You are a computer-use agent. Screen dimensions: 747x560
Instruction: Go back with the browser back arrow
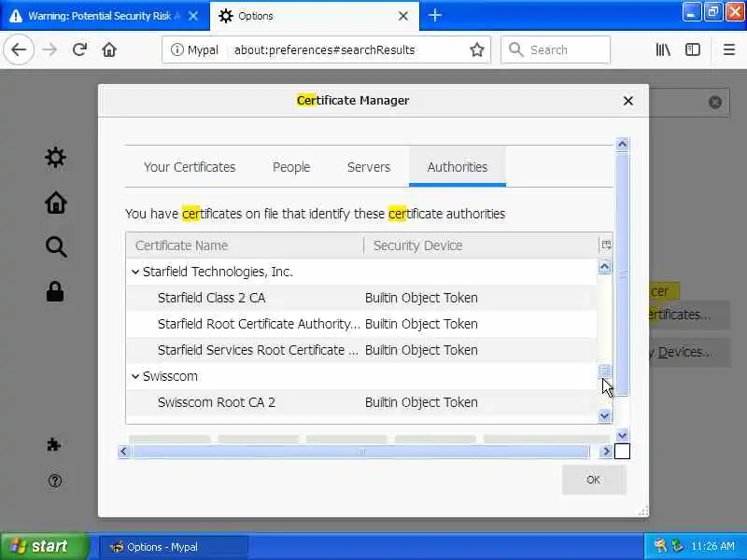(x=19, y=49)
